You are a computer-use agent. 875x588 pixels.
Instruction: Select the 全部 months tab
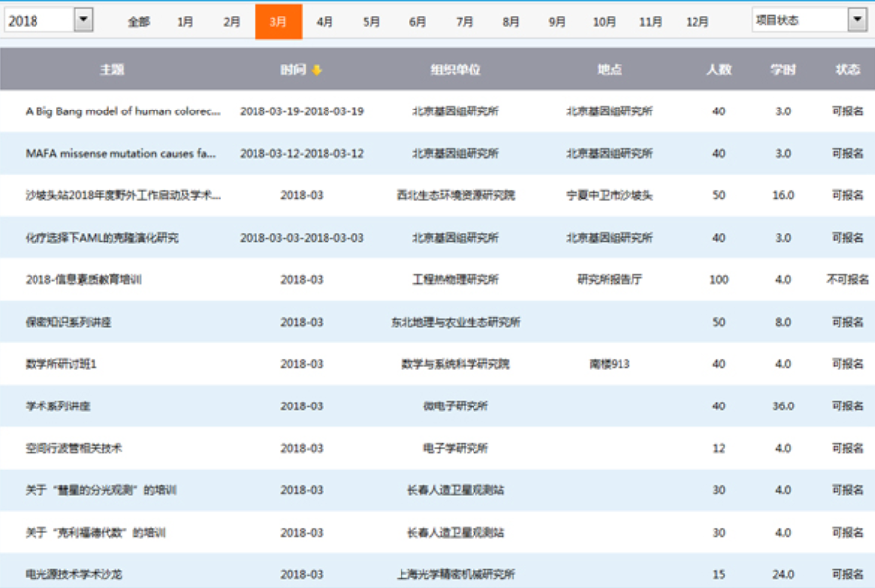pos(139,22)
